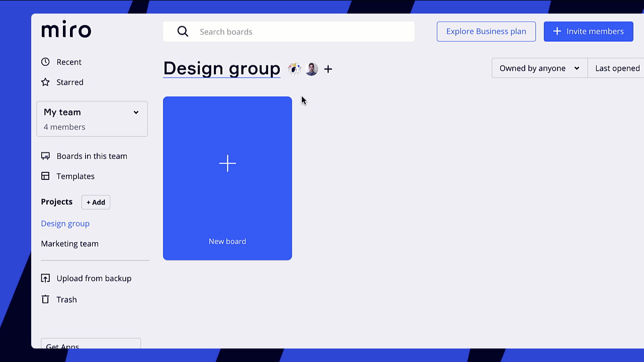Click the colorful team avatar next to Design group

[x=294, y=69]
